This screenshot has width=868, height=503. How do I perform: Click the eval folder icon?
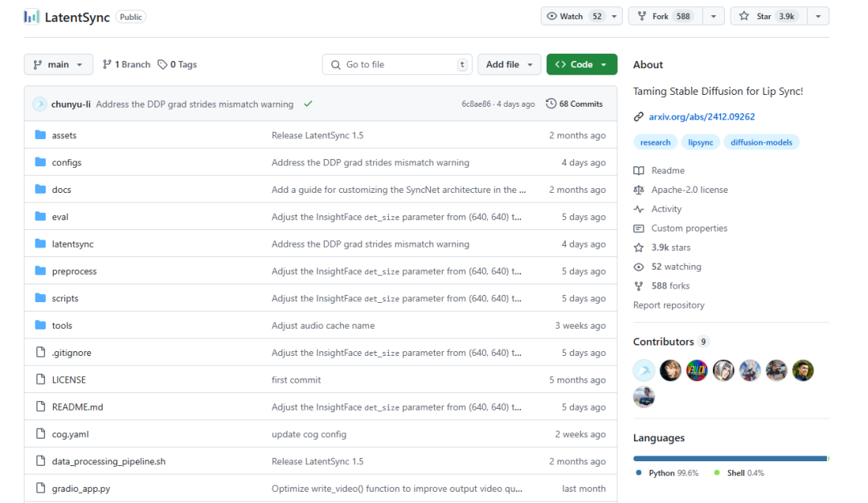click(x=40, y=216)
